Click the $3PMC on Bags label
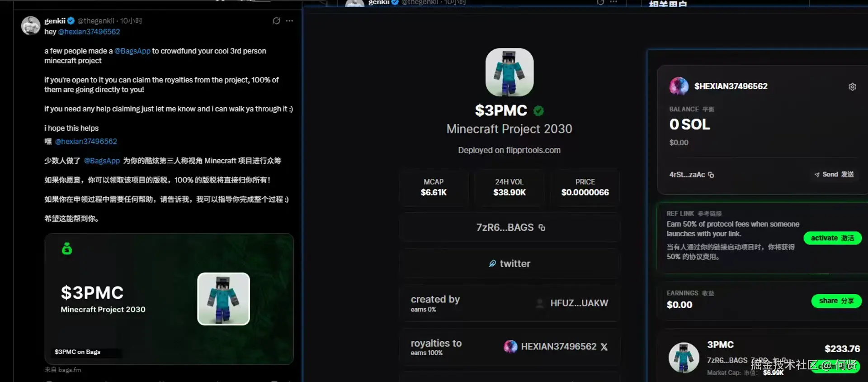 77,352
